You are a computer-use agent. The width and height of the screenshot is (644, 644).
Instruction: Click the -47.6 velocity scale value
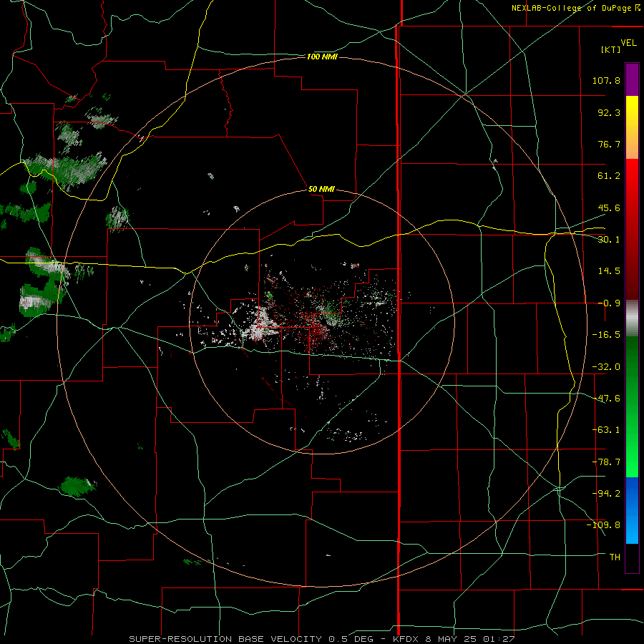pos(606,399)
